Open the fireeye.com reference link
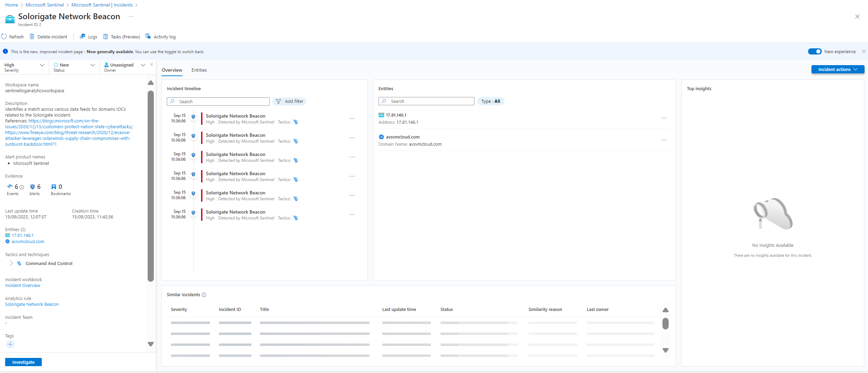Image resolution: width=868 pixels, height=373 pixels. 68,139
